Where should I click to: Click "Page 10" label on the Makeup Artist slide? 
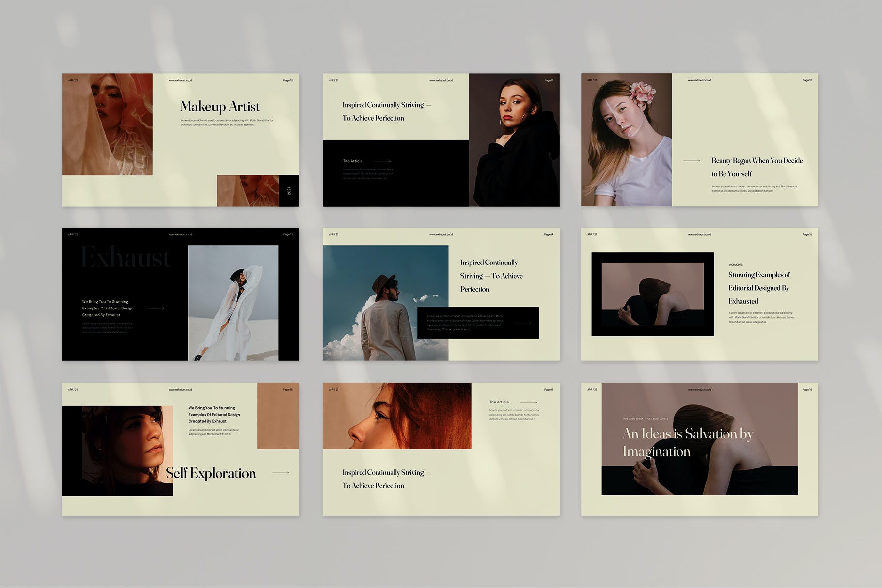tap(288, 81)
